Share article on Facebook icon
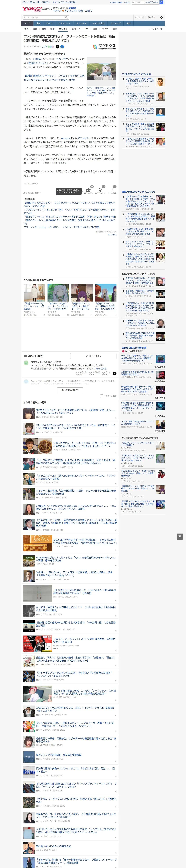186x868 pixels. (x=62, y=47)
